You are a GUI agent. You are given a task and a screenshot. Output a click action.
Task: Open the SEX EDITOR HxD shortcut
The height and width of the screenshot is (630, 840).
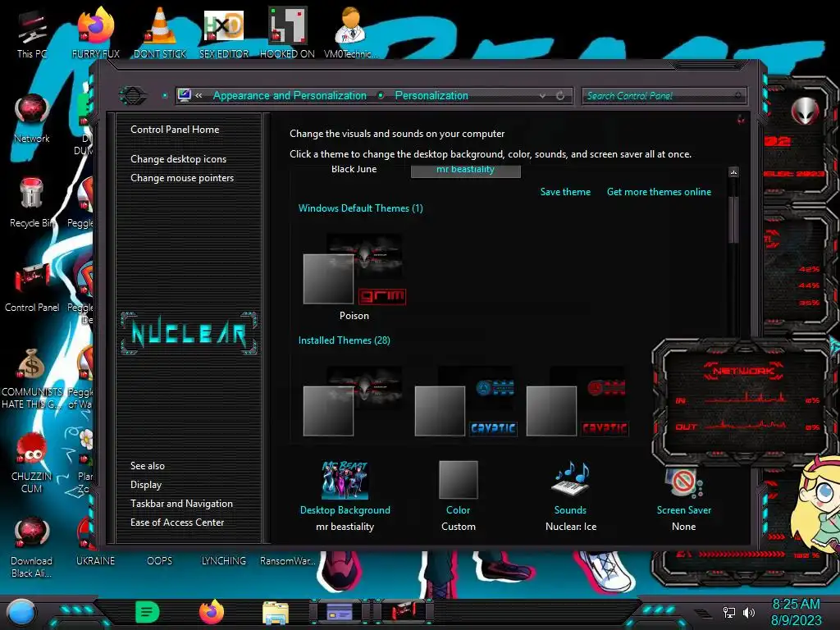(x=224, y=33)
